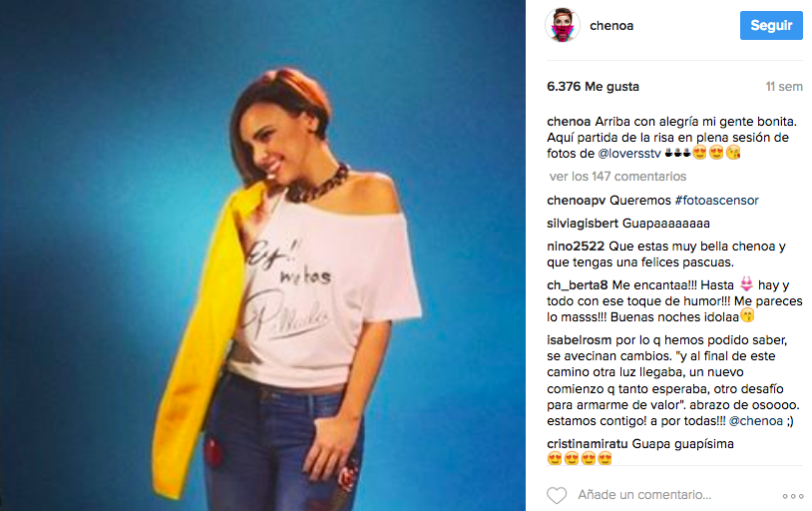View isabelrosm commenter profile
Viewport: 812px width, 511px height.
(x=579, y=340)
